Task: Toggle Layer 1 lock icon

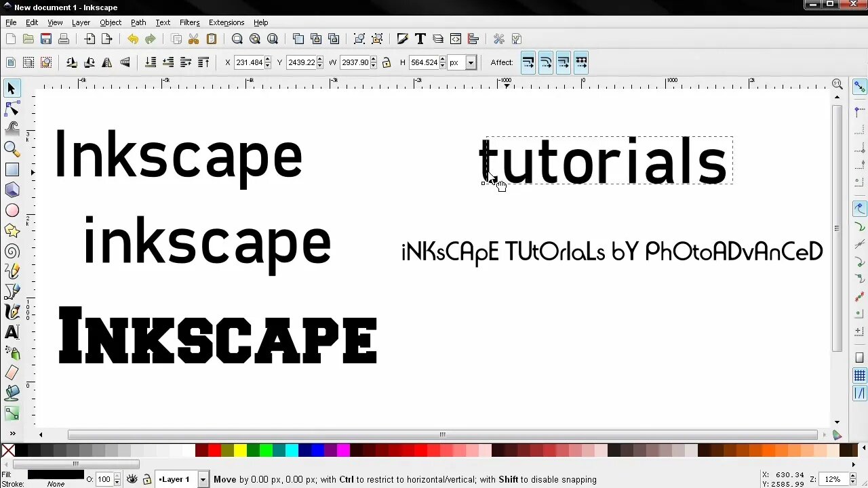Action: [146, 479]
